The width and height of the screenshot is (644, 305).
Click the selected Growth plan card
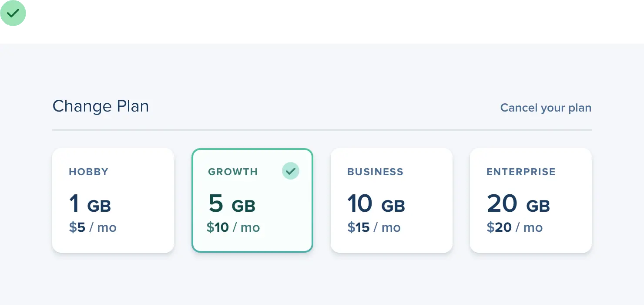click(x=252, y=200)
